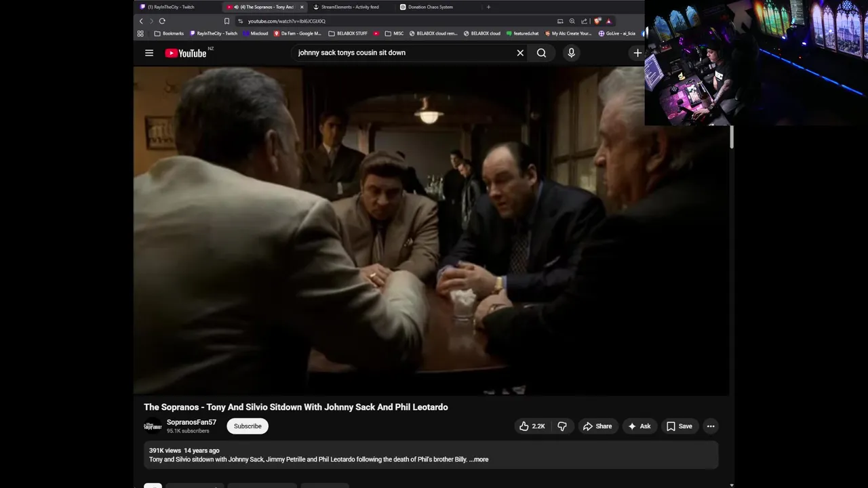
Task: Save video to a playlist
Action: (x=679, y=426)
